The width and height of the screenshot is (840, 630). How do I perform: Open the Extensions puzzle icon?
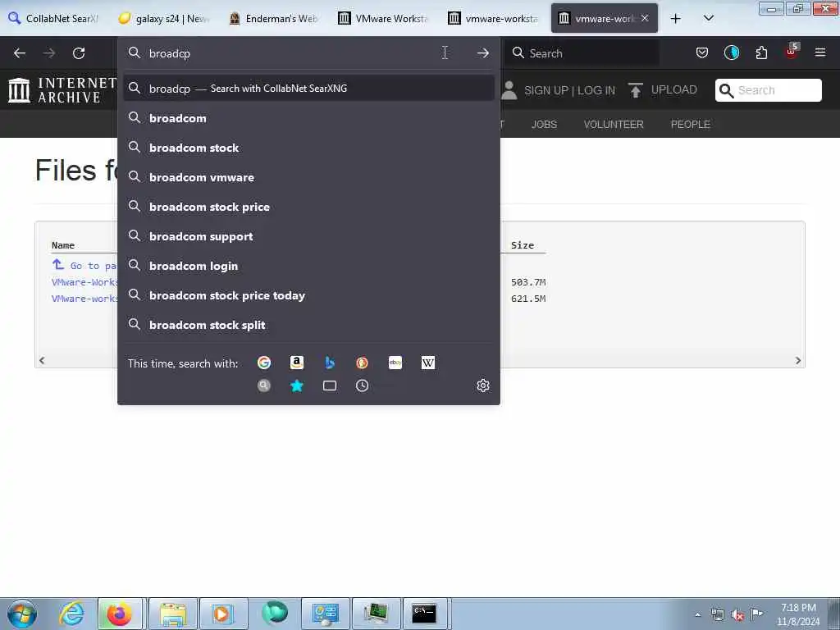tap(761, 52)
